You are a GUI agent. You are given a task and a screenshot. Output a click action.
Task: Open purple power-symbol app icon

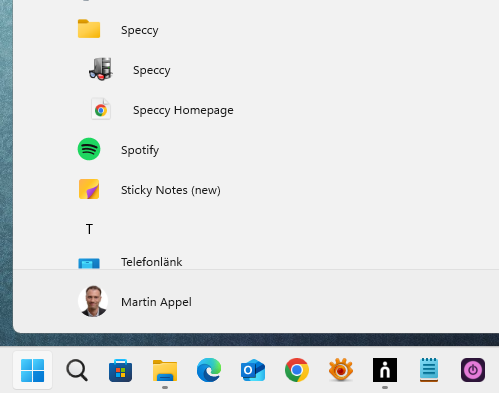473,370
